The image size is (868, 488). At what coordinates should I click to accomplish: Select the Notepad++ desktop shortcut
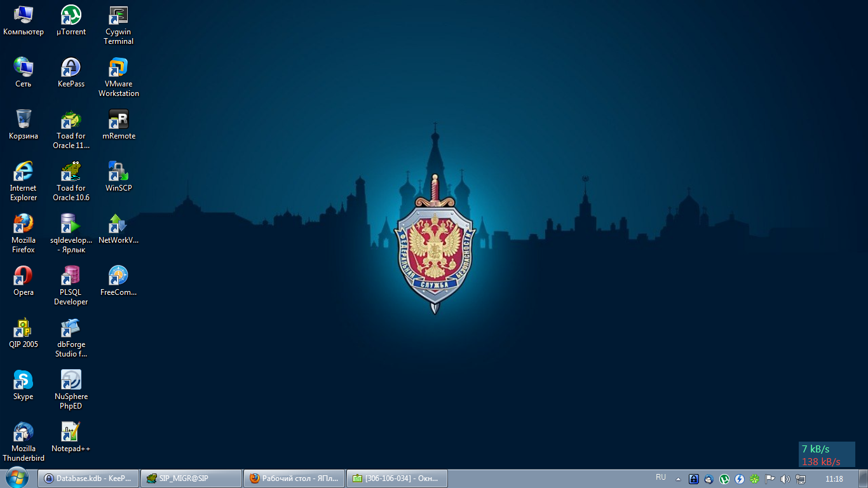[x=71, y=437]
